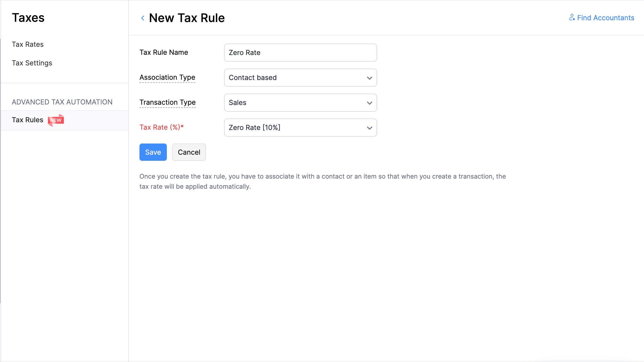The width and height of the screenshot is (644, 362).
Task: Click the Association Type label
Action: [x=167, y=77]
